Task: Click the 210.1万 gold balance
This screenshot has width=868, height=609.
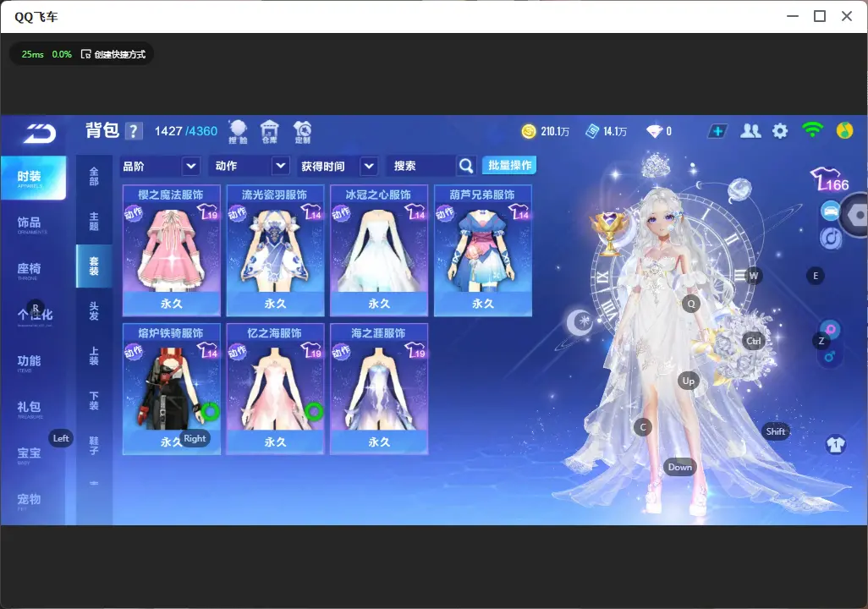Action: click(x=555, y=131)
